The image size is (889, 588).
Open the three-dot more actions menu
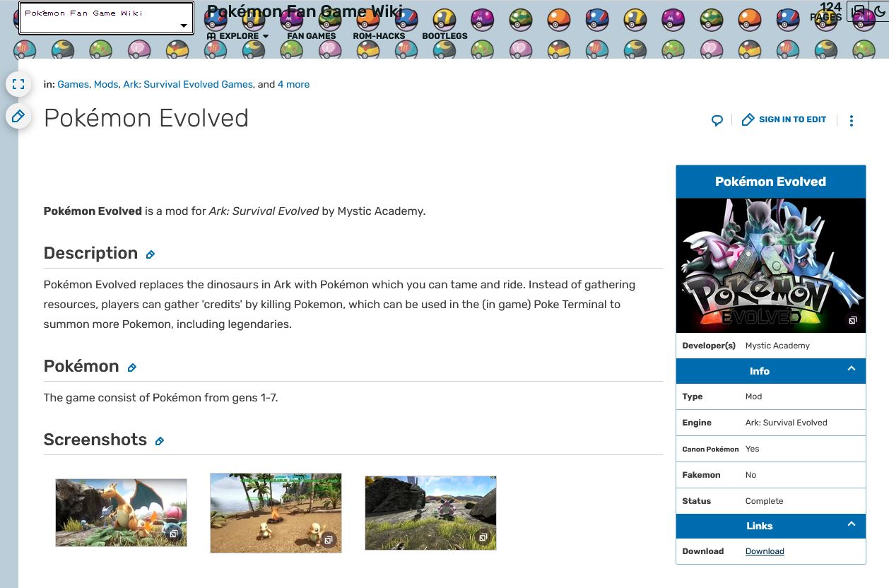click(x=852, y=120)
